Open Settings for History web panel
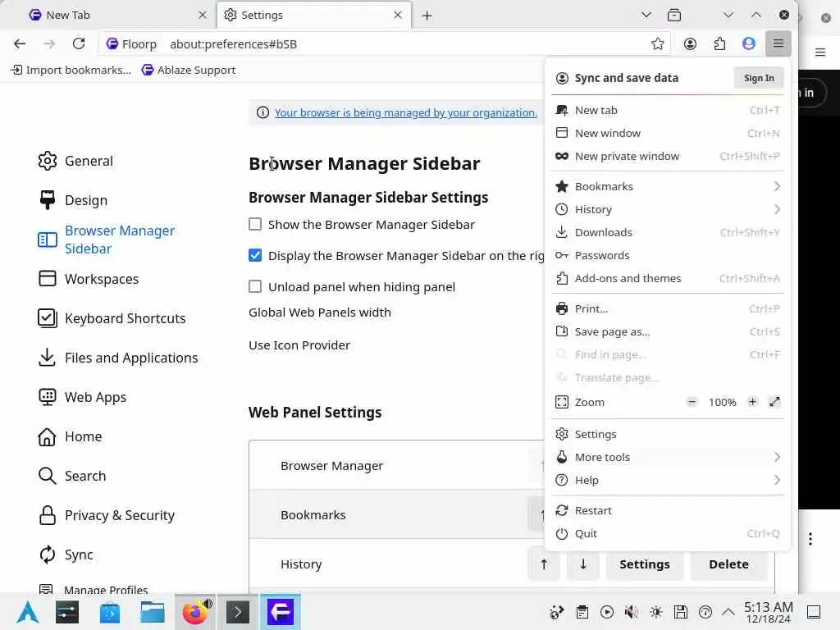 pos(645,564)
